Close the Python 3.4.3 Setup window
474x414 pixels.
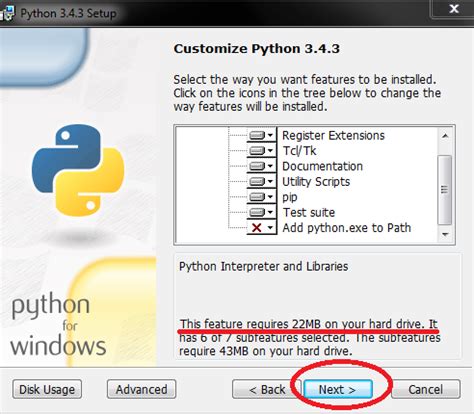[454, 9]
